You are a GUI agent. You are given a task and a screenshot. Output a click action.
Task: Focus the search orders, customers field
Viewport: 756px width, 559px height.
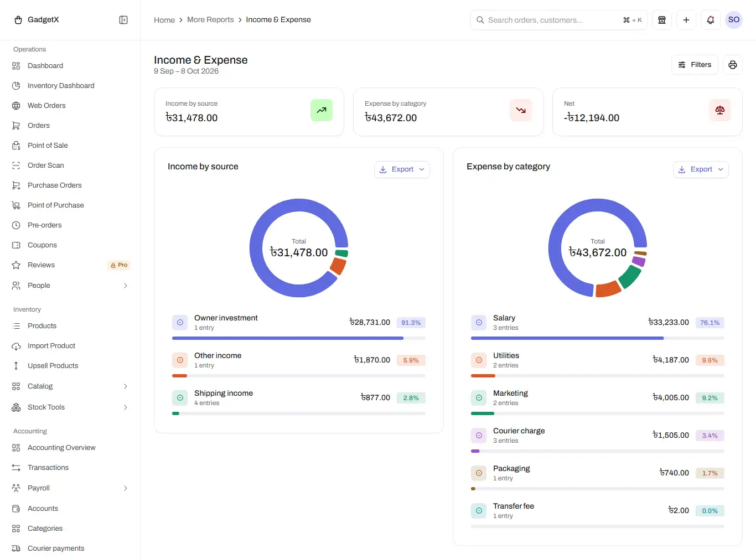(x=559, y=20)
